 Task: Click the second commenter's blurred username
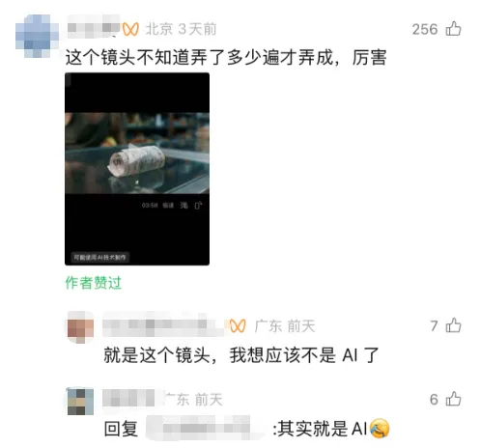click(x=165, y=324)
